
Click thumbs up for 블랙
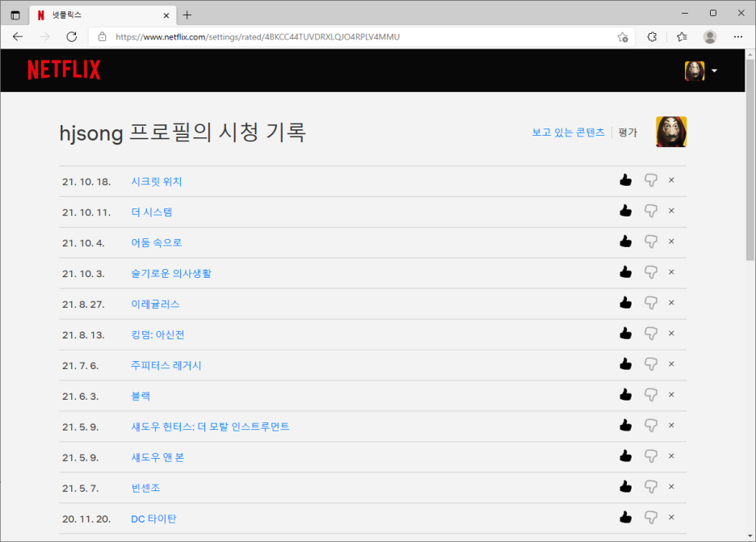[625, 394]
